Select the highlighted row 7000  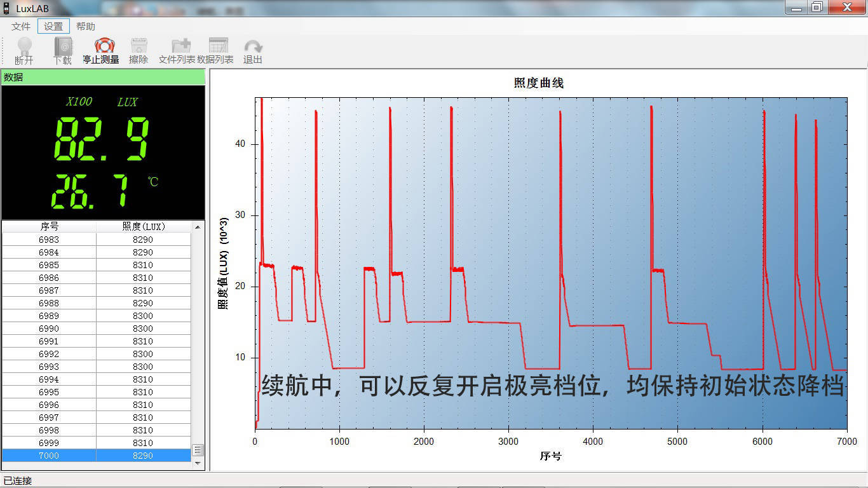95,456
